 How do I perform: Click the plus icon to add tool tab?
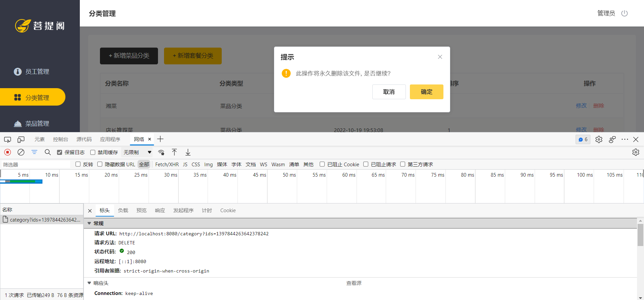[x=160, y=139]
